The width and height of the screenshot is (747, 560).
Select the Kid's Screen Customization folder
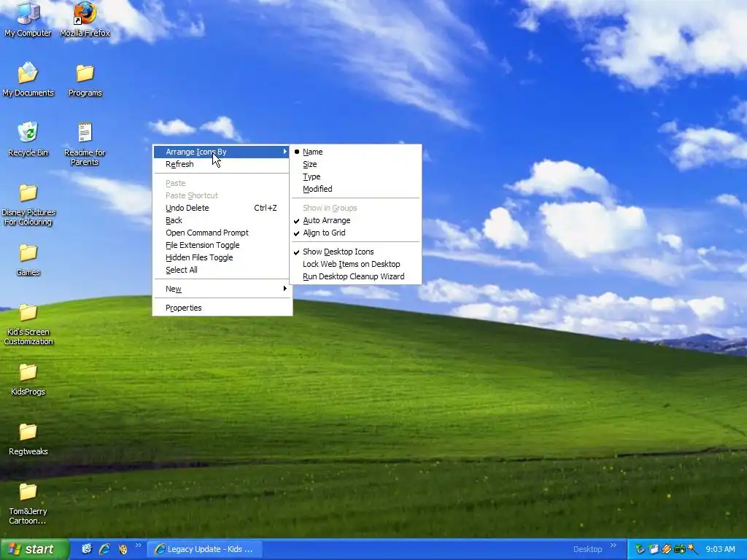click(28, 324)
